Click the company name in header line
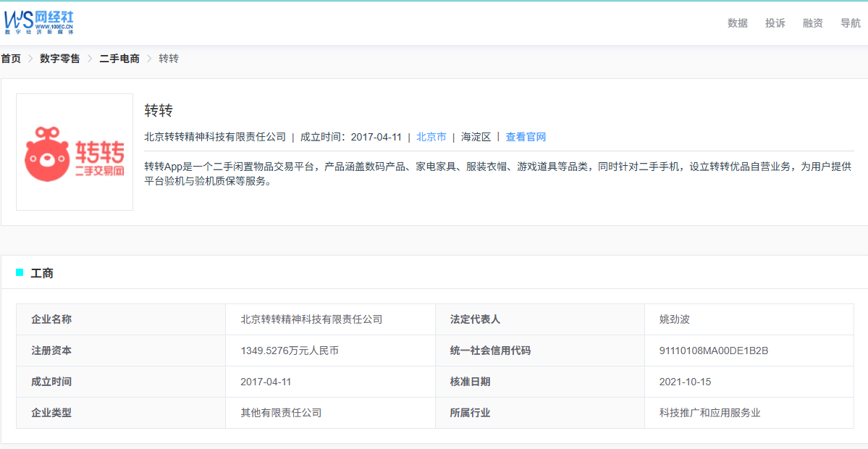 click(215, 138)
